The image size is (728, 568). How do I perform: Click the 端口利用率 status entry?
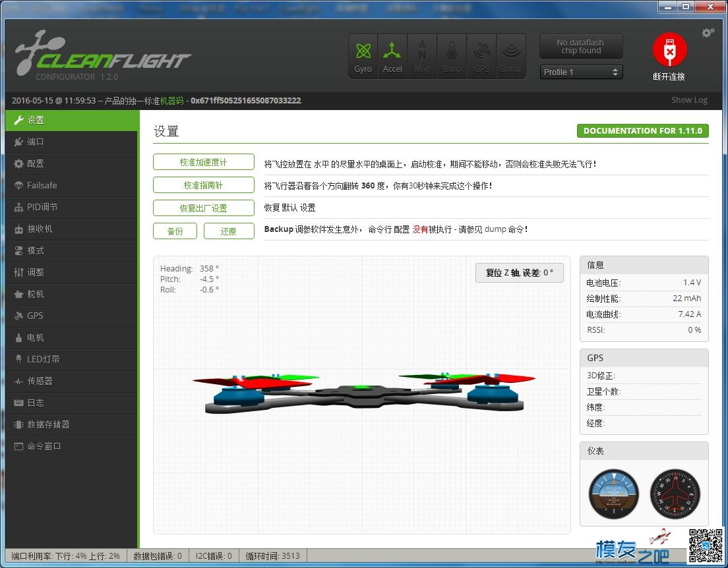(x=65, y=556)
